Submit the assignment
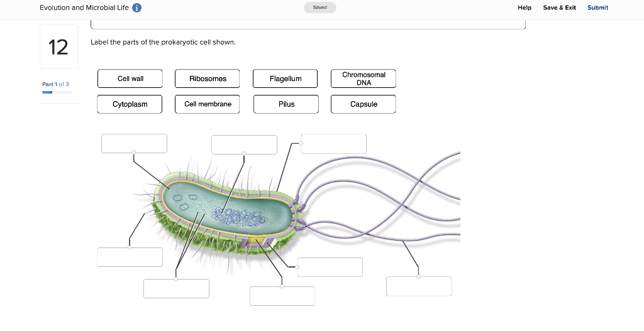Image resolution: width=644 pixels, height=331 pixels. point(597,8)
